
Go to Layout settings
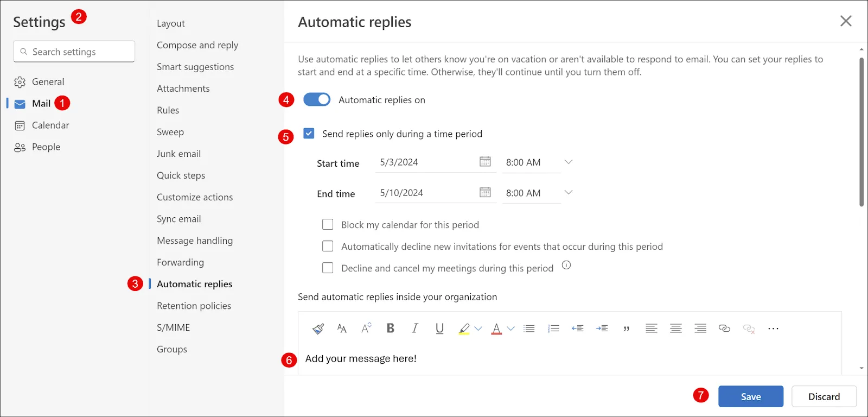point(171,23)
